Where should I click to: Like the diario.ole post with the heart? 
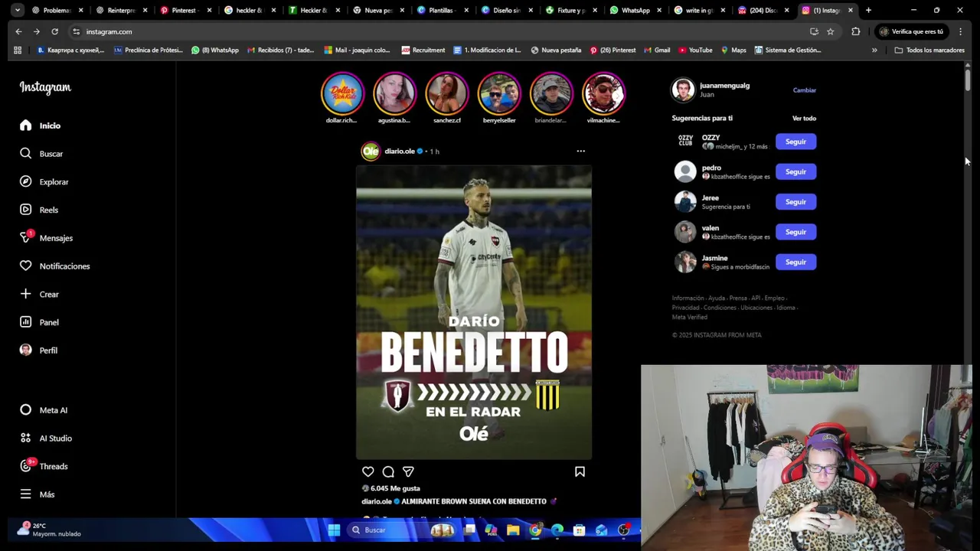tap(368, 472)
